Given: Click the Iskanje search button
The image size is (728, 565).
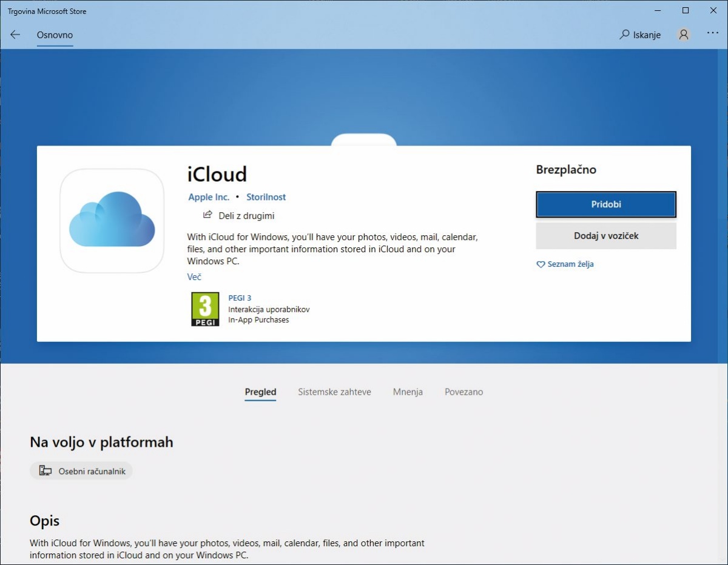Looking at the screenshot, I should [640, 35].
